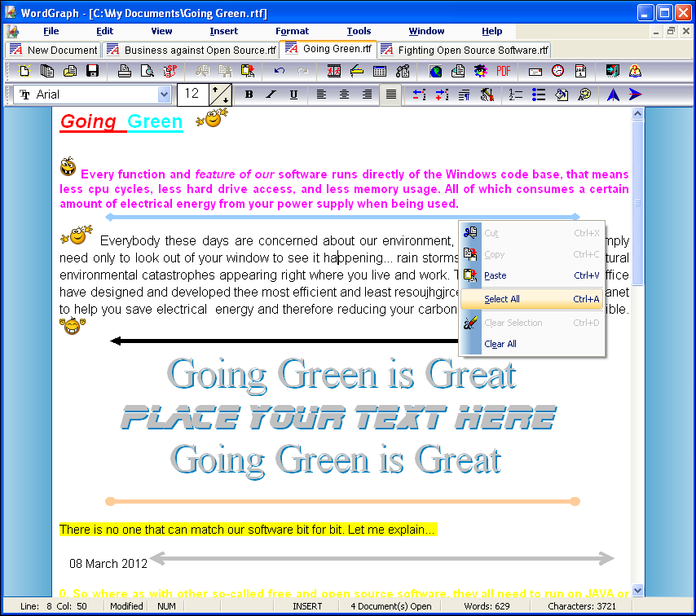Switch to Business against Open Source.rtf tab
Screen dimensions: 696x616
click(x=192, y=51)
